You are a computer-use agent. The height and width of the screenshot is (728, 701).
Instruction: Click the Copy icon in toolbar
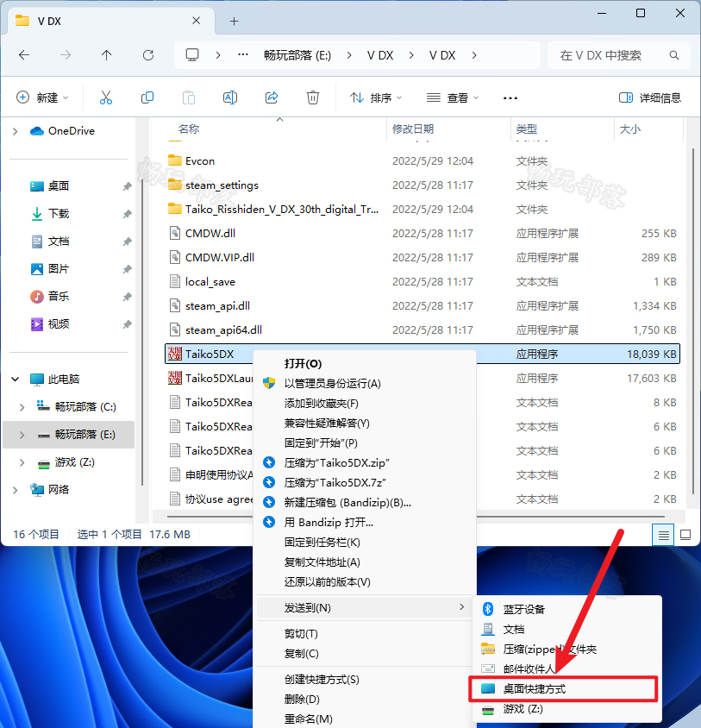(147, 97)
